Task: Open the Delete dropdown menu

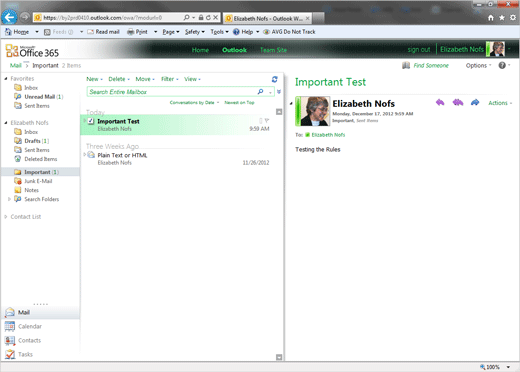Action: (119, 79)
